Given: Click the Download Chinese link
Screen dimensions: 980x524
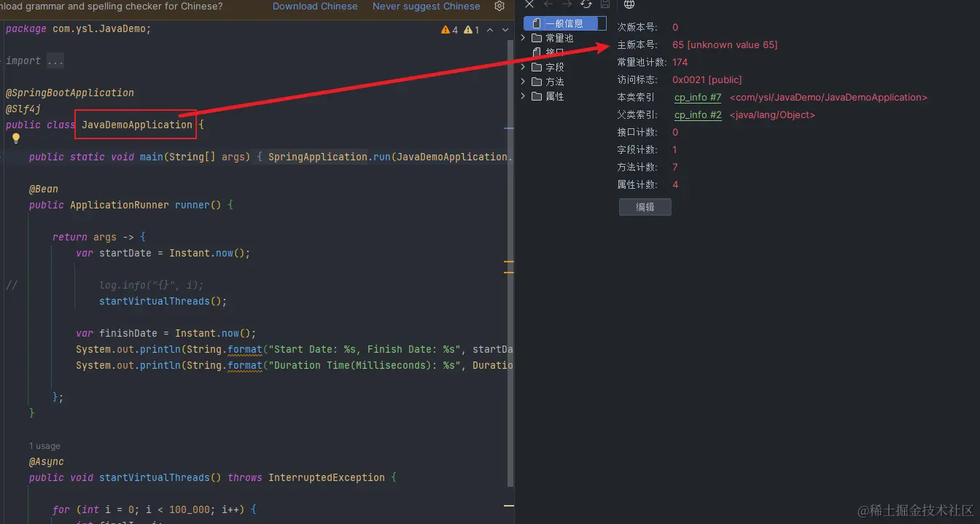Looking at the screenshot, I should click(315, 6).
